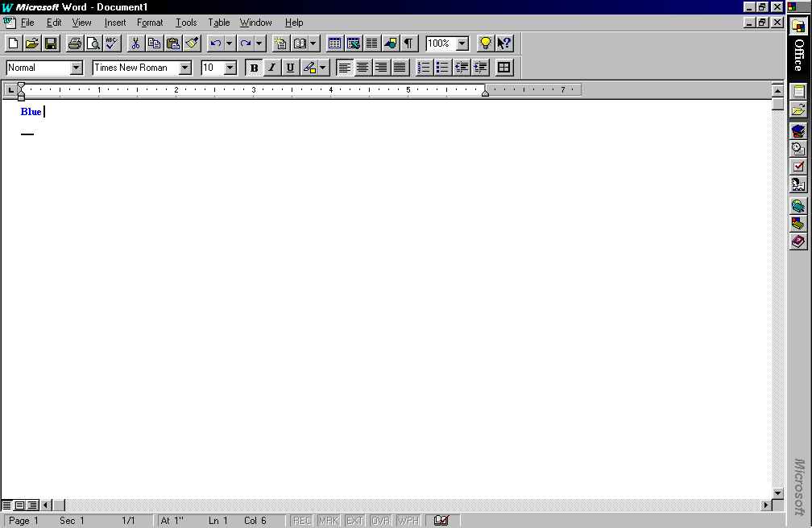The image size is (812, 528).
Task: Cut selection with scissors icon
Action: [x=135, y=43]
